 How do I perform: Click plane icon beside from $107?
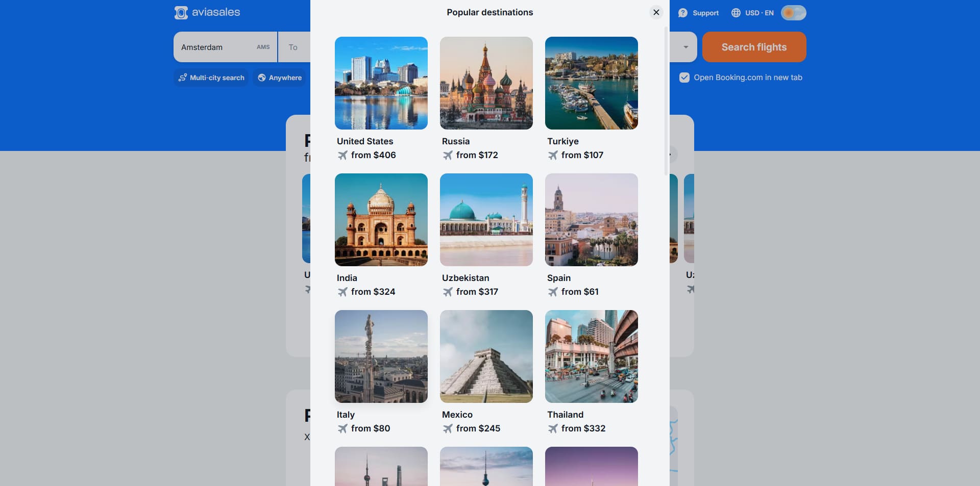click(553, 155)
